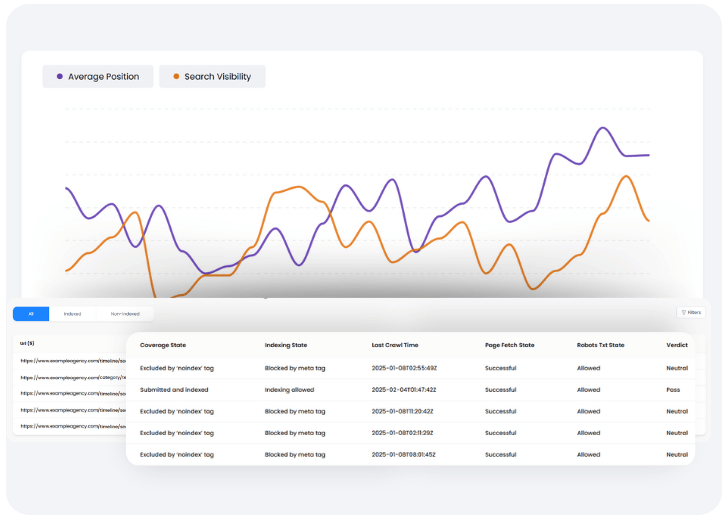
Task: Sort by Last Crawl Time column header
Action: (394, 345)
